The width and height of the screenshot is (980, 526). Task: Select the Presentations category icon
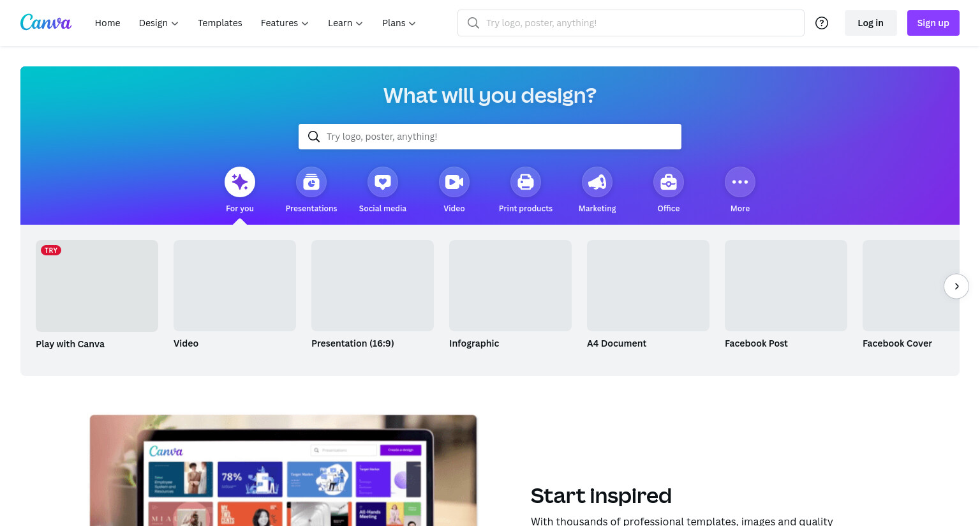point(311,182)
